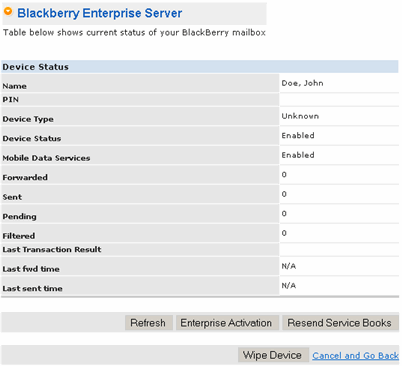Click the Sent row label

click(12, 197)
